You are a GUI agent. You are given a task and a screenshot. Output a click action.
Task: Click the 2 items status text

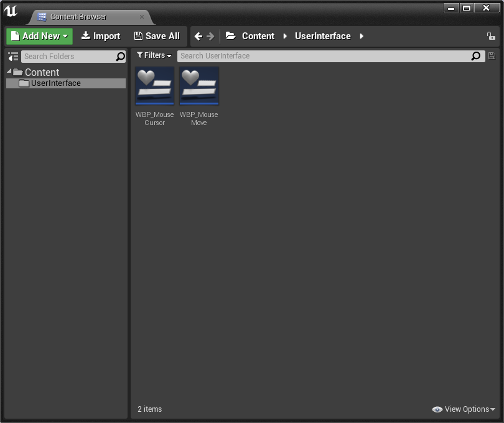[150, 409]
